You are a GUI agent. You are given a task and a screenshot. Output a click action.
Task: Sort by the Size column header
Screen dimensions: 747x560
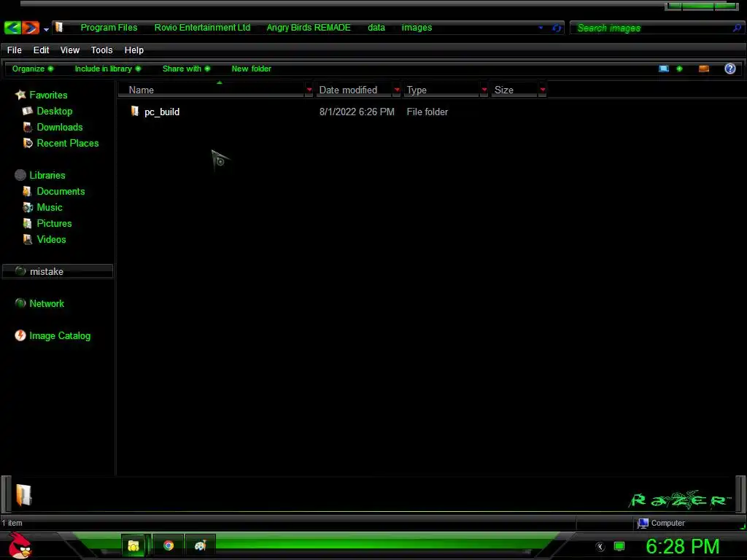(x=514, y=90)
